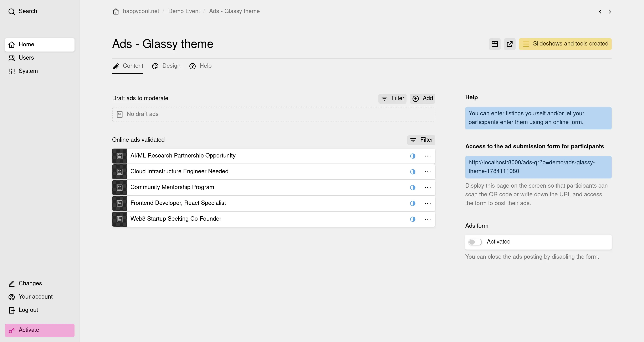644x342 pixels.
Task: Open more options for Frontend Developer ad
Action: click(x=428, y=203)
